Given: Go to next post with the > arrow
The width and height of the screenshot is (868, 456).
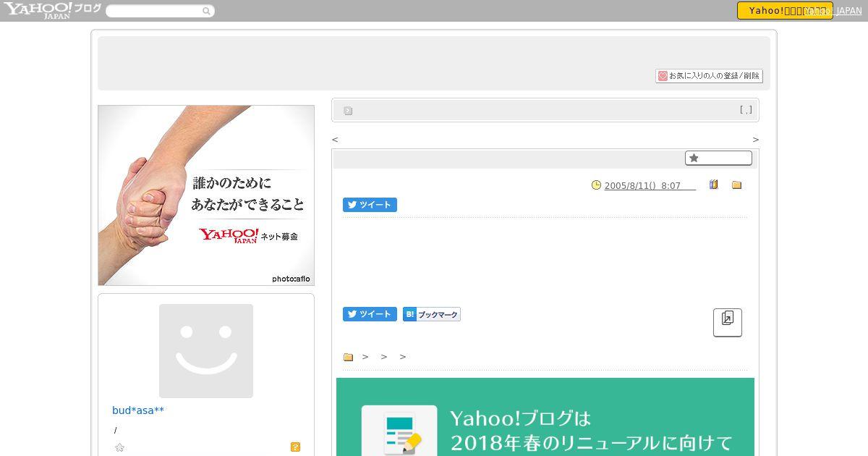Looking at the screenshot, I should (x=756, y=139).
